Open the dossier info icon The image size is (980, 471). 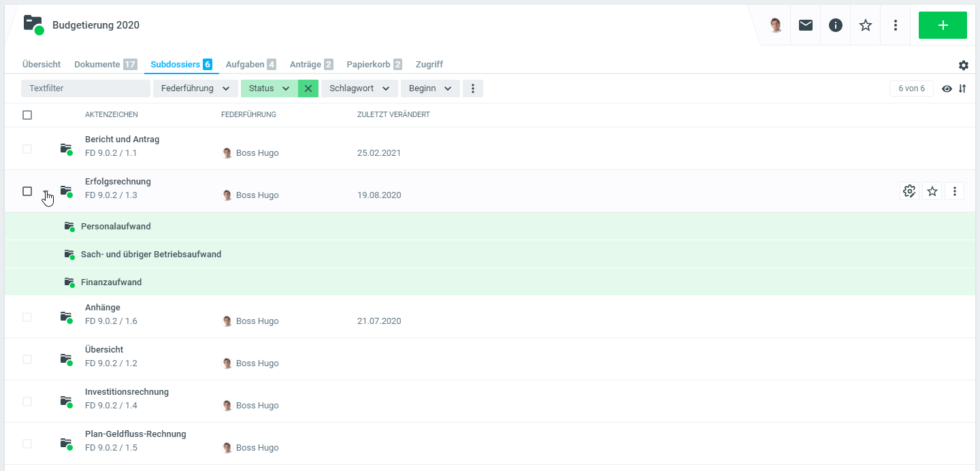click(x=836, y=25)
